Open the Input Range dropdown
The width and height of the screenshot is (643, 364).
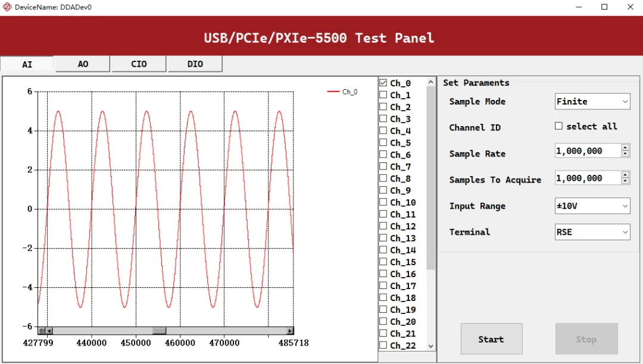click(x=592, y=206)
